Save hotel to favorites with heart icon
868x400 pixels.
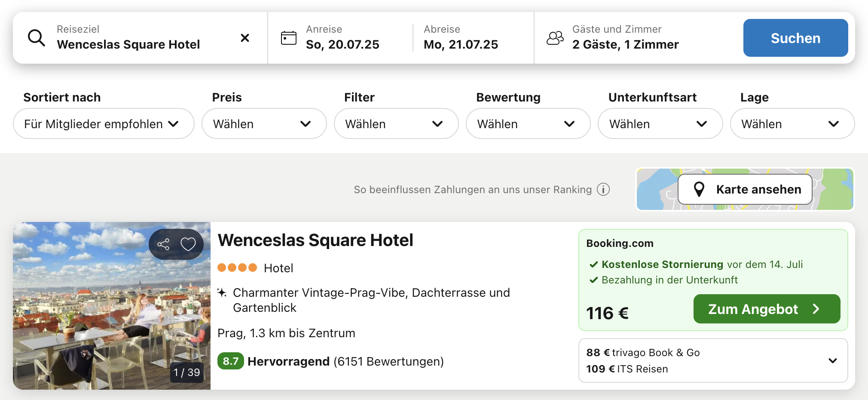[x=188, y=244]
